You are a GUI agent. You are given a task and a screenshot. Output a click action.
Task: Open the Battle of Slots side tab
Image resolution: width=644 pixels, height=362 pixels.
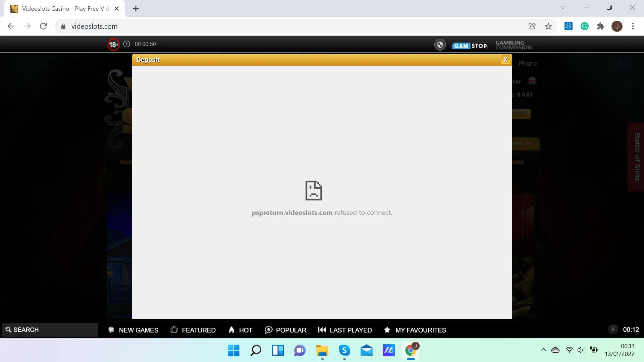click(637, 157)
